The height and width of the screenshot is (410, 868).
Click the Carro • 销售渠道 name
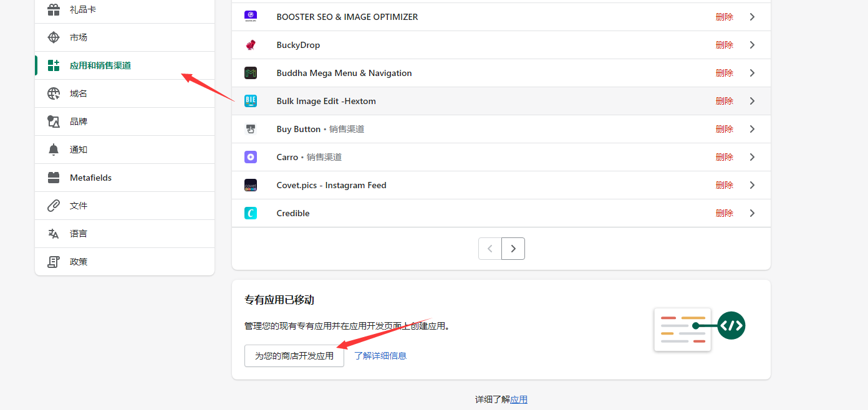point(309,157)
